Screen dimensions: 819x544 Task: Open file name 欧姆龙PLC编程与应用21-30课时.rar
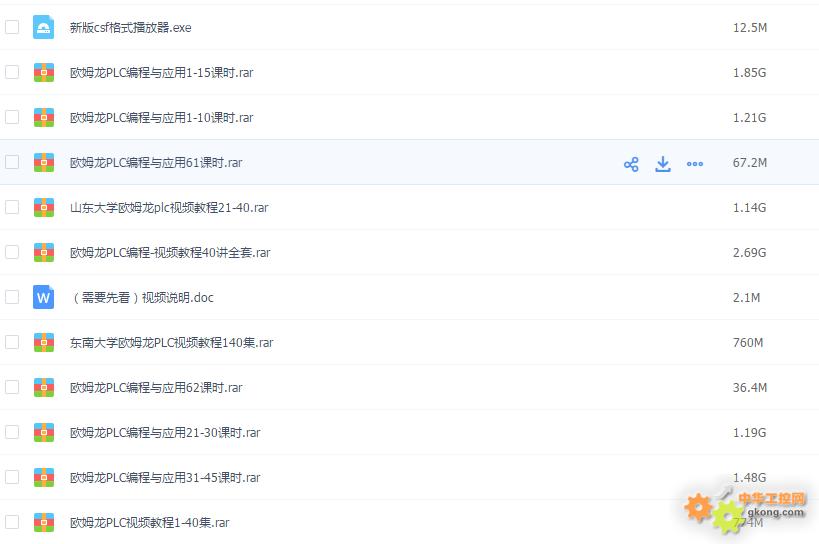tap(165, 433)
